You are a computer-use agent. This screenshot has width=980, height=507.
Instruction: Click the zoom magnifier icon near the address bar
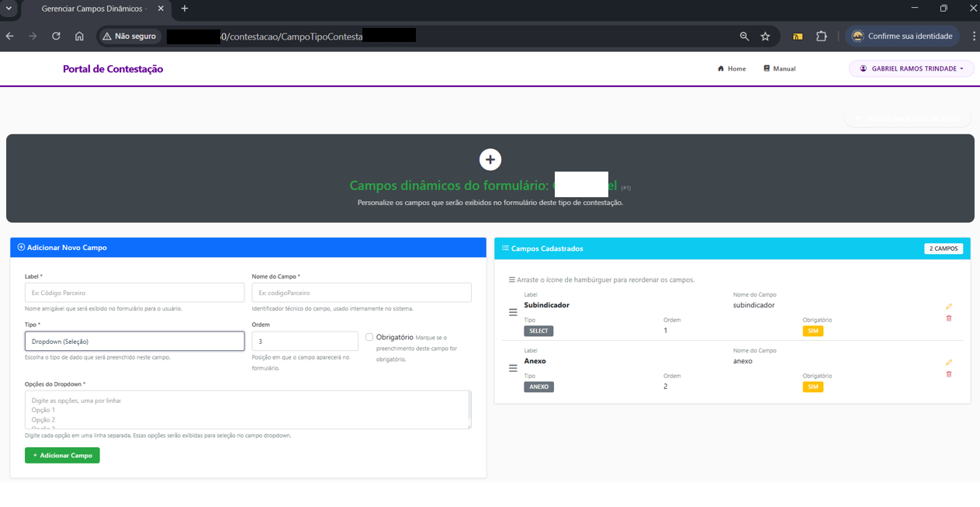(x=743, y=36)
